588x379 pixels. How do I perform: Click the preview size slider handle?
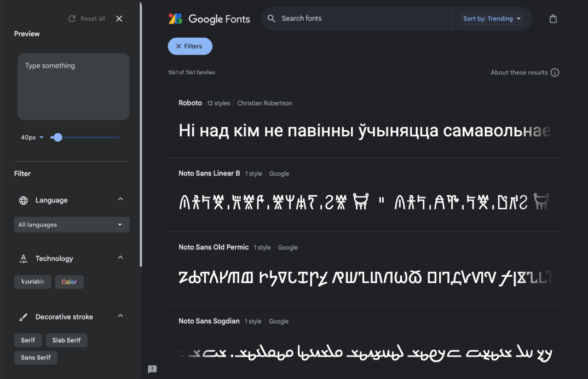point(57,137)
